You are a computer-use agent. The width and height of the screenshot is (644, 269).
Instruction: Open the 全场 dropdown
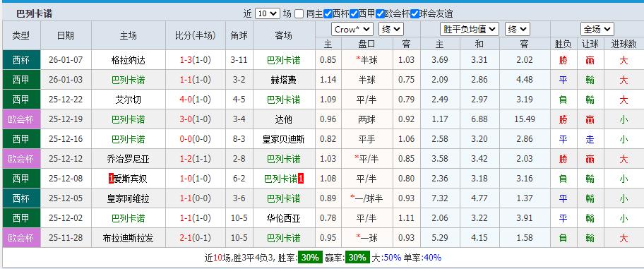coord(597,29)
